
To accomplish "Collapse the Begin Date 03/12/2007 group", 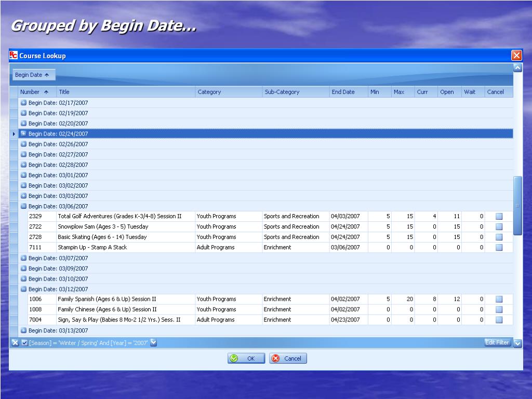I will click(23, 289).
